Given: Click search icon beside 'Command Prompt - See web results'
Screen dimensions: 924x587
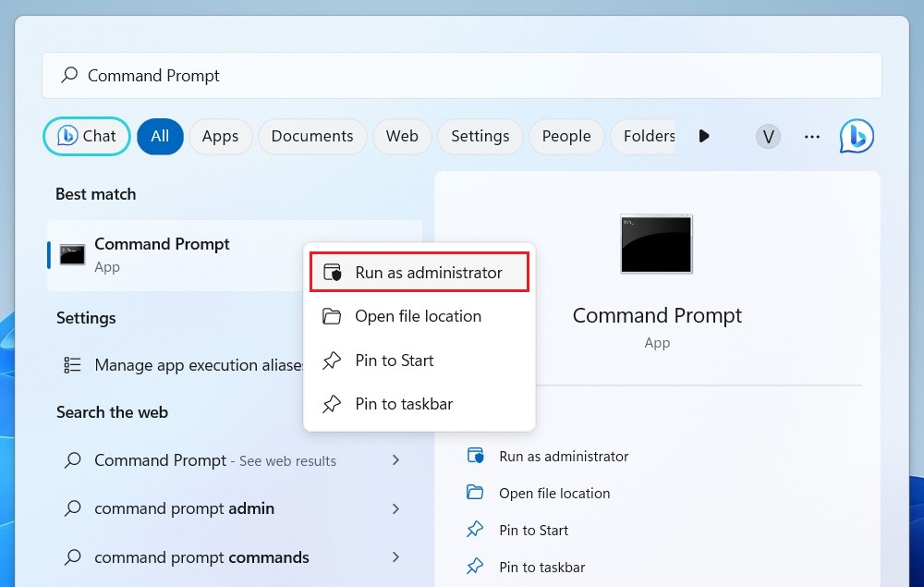Looking at the screenshot, I should coord(72,459).
